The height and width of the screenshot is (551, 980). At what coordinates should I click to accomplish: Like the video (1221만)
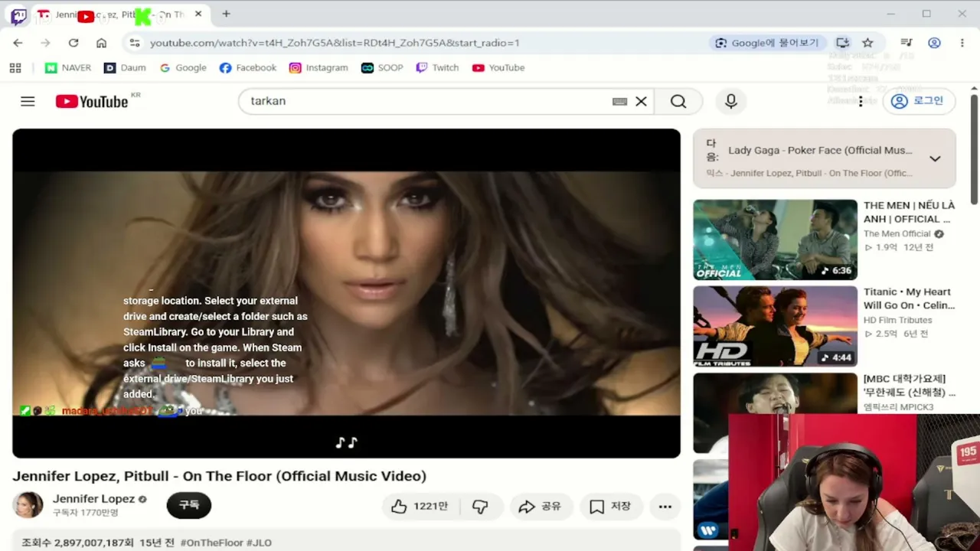coord(420,506)
